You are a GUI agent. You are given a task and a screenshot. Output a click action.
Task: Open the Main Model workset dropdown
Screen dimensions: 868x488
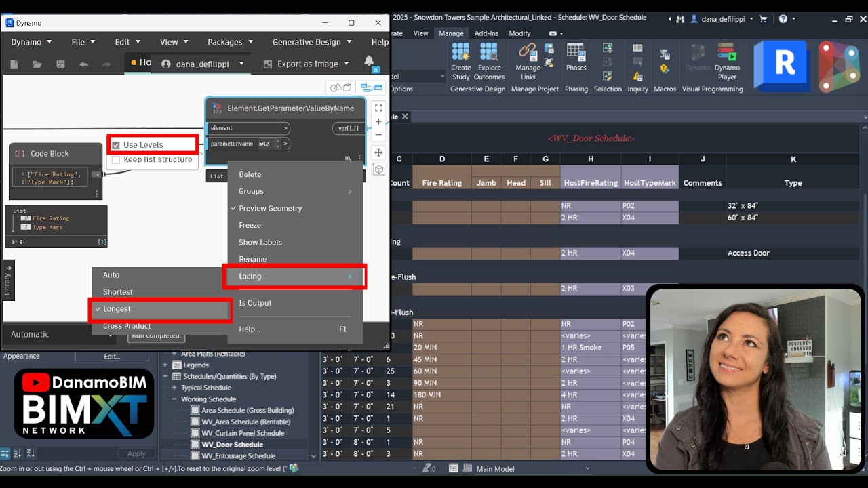tap(533, 468)
